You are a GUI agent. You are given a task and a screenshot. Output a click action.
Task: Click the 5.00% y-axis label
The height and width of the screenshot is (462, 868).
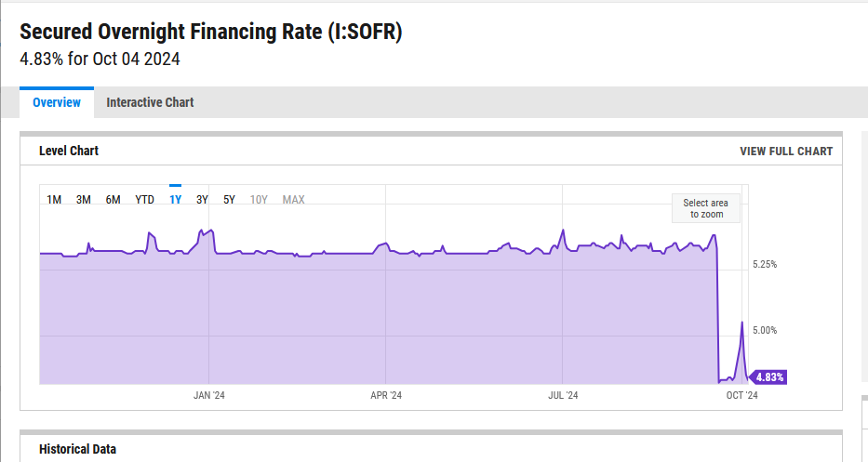point(765,330)
